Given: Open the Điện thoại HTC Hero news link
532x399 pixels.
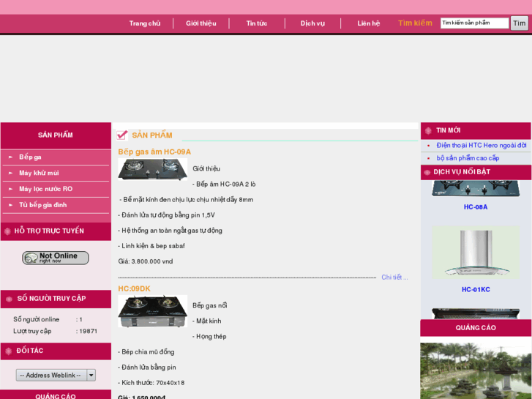Looking at the screenshot, I should coord(481,146).
